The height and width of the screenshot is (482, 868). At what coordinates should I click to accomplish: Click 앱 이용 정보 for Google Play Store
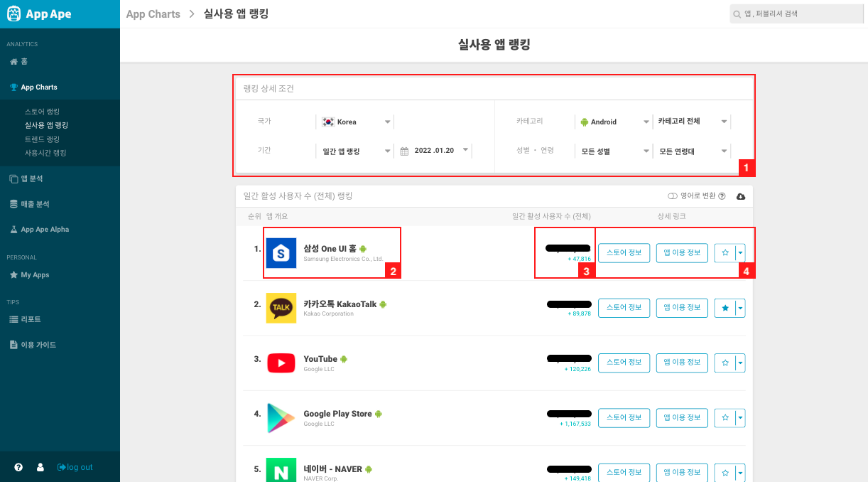tap(682, 418)
